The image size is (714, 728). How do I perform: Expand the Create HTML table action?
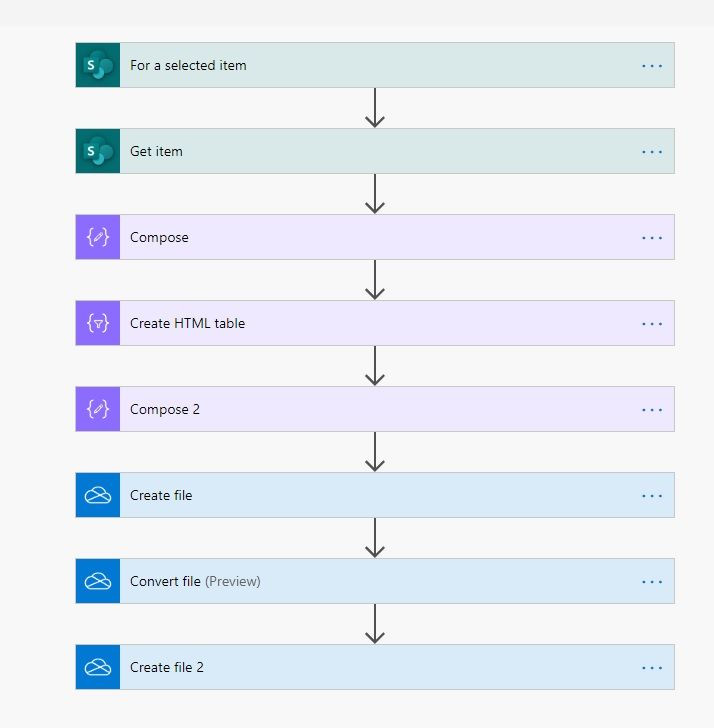tap(375, 323)
